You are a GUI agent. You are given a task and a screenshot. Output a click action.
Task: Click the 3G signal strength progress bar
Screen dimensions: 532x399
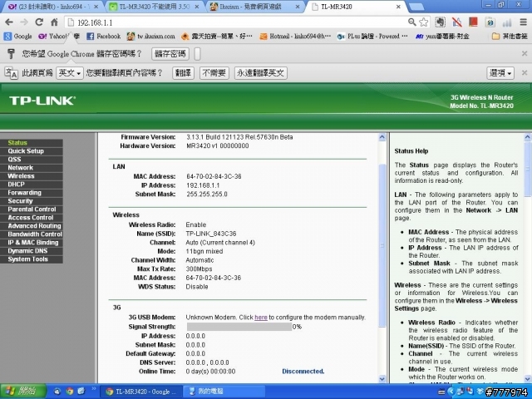click(x=239, y=327)
